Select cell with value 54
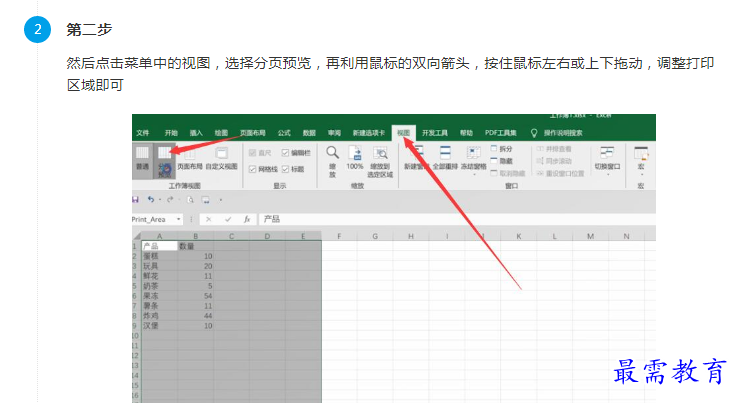 tap(195, 296)
